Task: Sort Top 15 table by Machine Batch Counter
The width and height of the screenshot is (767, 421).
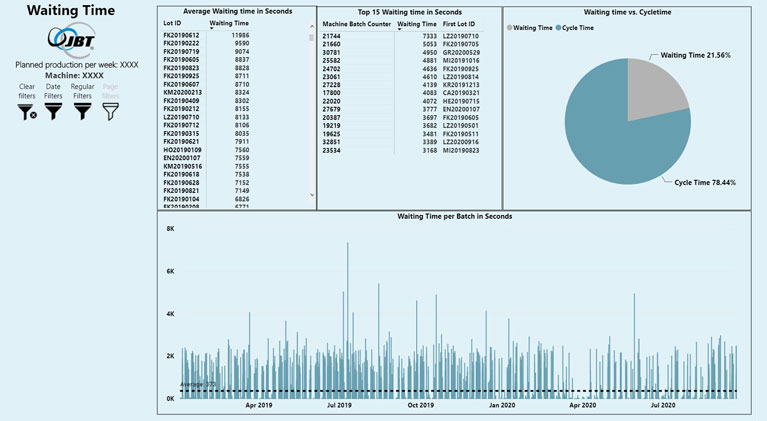Action: point(355,22)
